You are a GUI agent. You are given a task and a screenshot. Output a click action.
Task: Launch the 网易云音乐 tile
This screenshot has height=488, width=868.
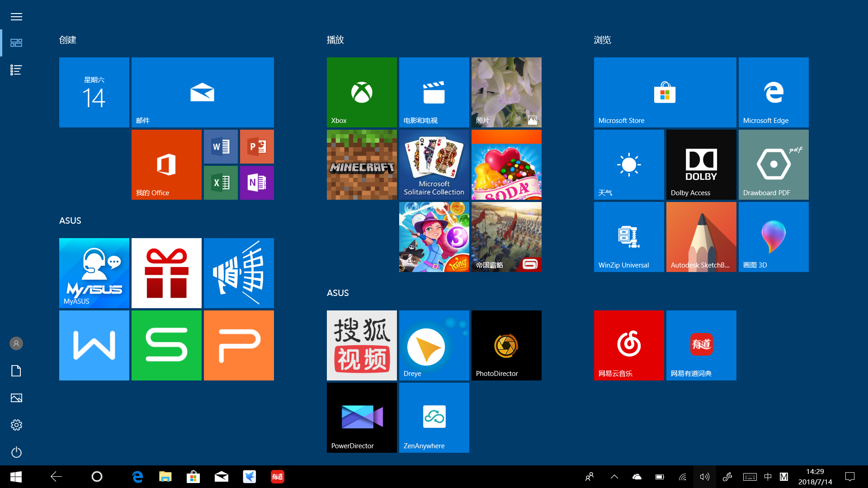pyautogui.click(x=629, y=345)
